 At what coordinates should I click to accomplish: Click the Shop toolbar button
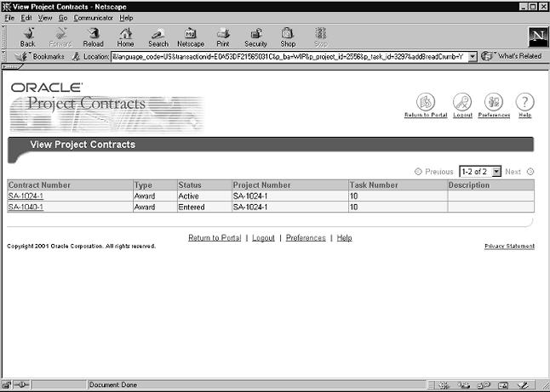[288, 37]
